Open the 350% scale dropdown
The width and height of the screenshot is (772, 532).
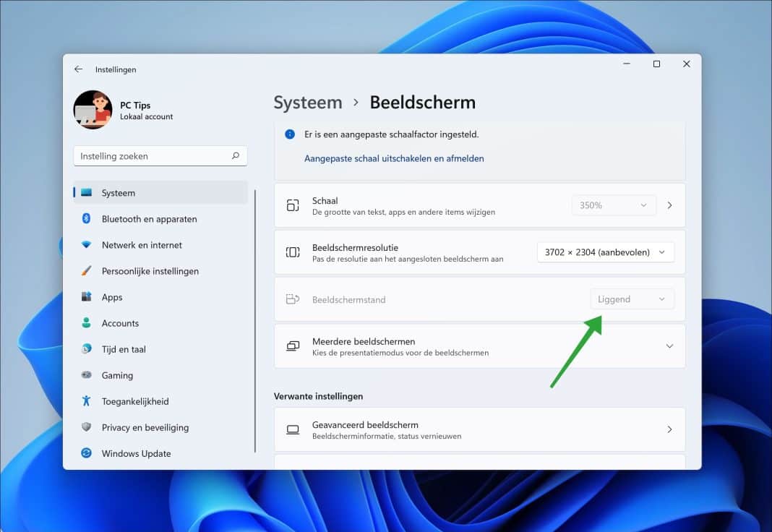614,205
